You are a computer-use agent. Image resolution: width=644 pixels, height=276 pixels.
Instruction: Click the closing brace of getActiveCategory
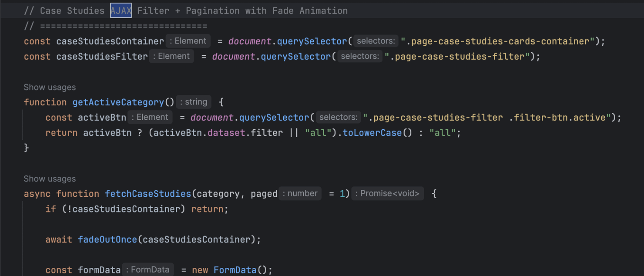(27, 148)
